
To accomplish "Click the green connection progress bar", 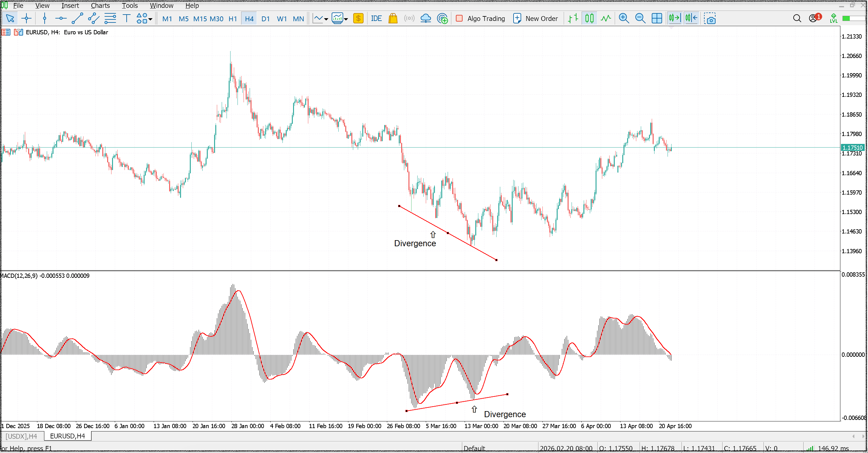I will point(853,19).
